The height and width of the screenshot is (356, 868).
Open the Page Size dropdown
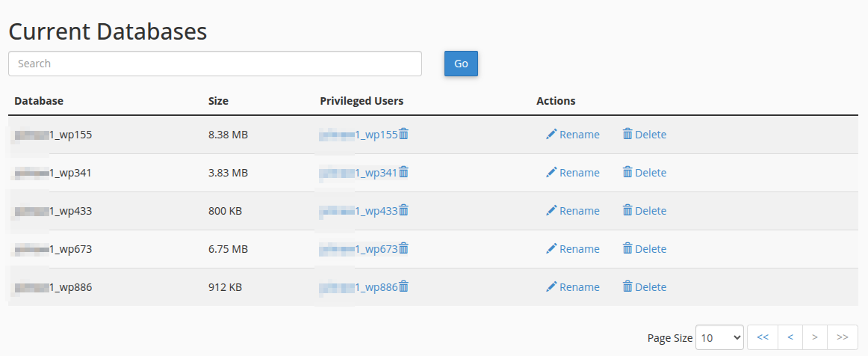click(719, 337)
